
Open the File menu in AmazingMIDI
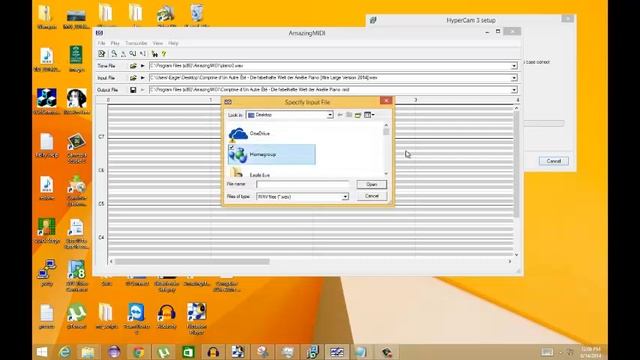[x=101, y=43]
